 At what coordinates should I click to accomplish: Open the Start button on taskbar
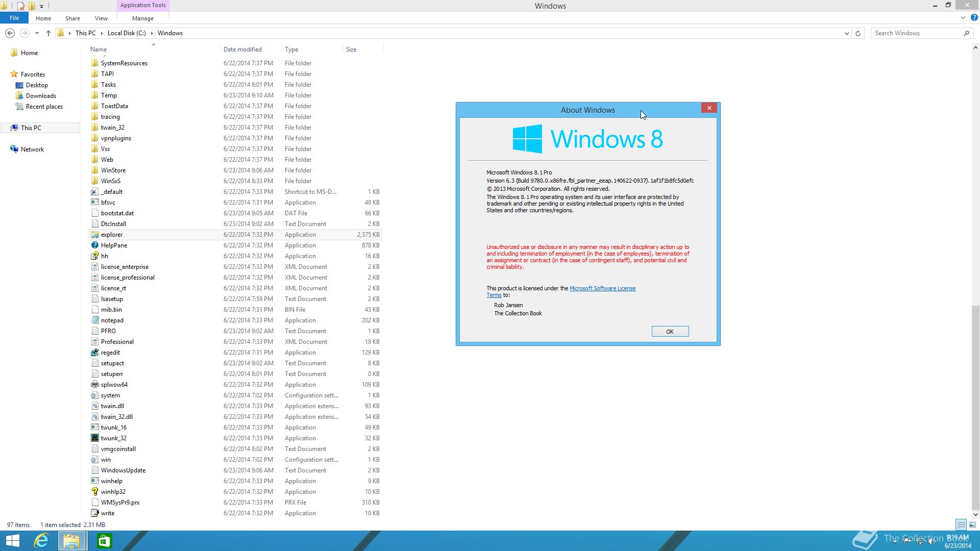[x=13, y=541]
